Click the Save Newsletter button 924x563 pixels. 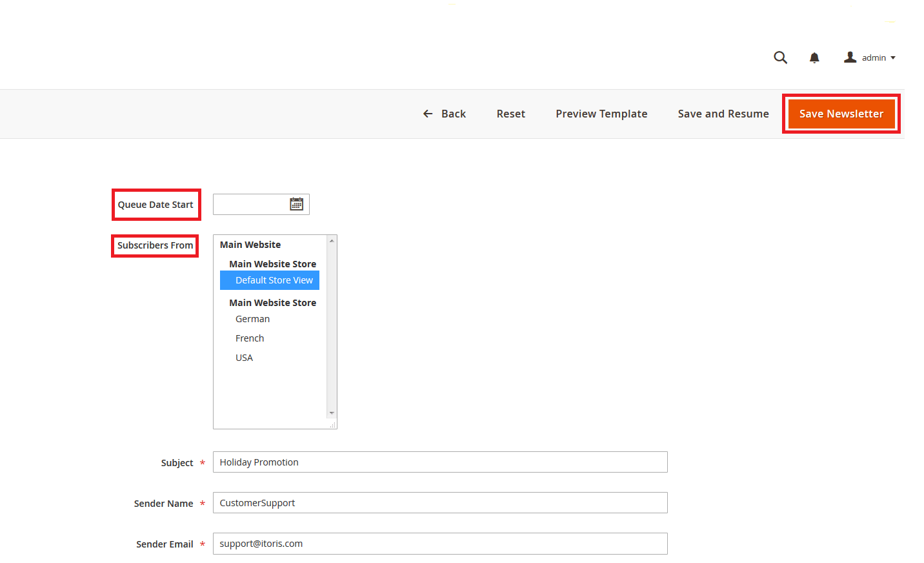click(841, 114)
